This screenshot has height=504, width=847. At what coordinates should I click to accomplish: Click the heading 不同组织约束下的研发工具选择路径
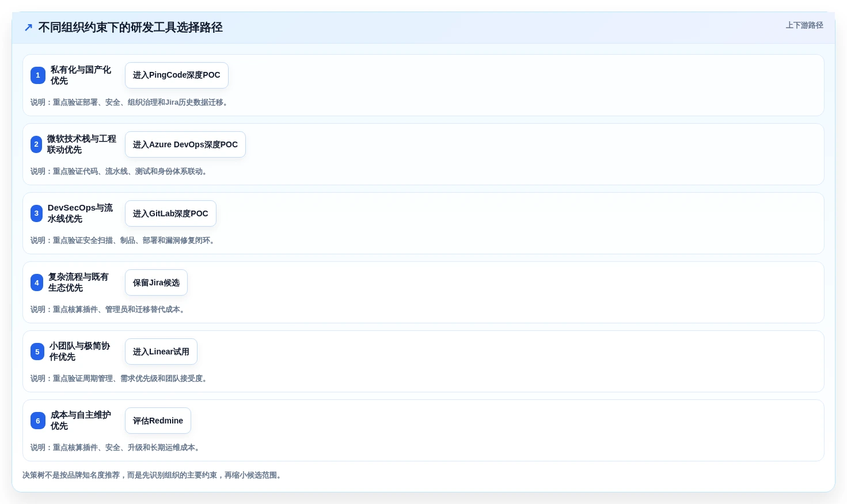[130, 28]
